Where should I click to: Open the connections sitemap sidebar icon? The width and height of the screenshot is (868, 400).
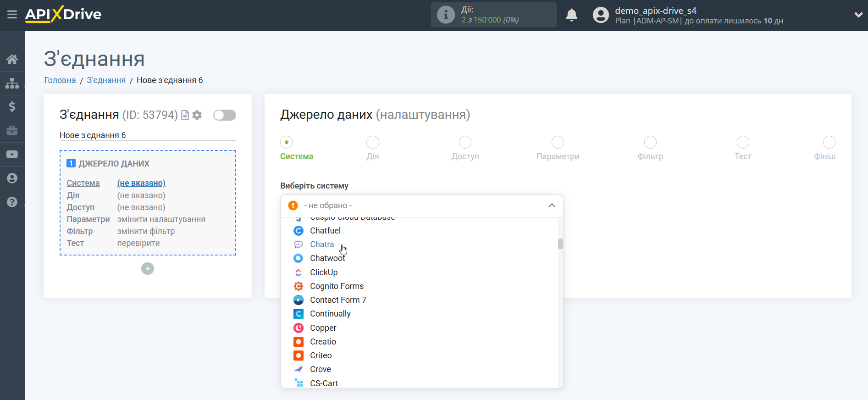pos(12,83)
